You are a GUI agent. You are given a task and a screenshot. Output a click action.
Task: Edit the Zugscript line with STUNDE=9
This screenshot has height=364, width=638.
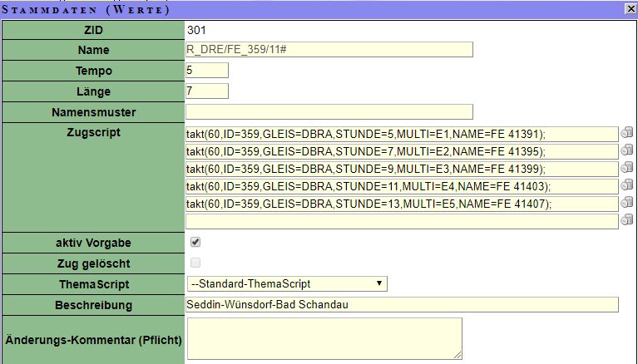point(401,169)
